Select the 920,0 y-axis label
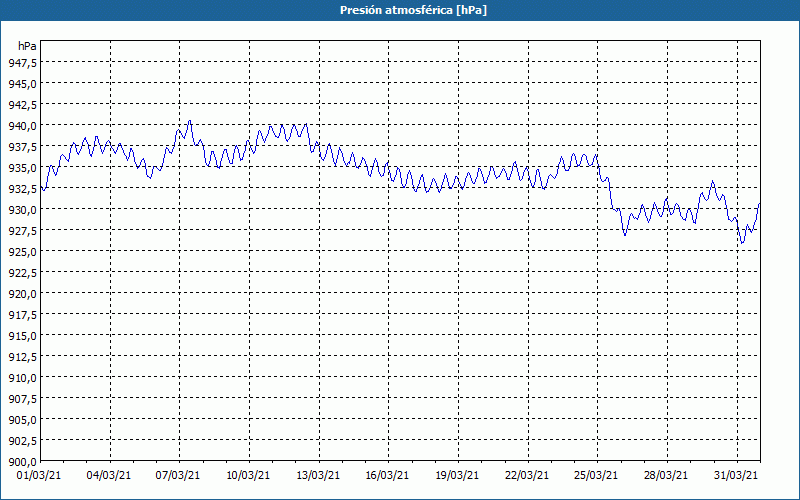 [x=22, y=293]
